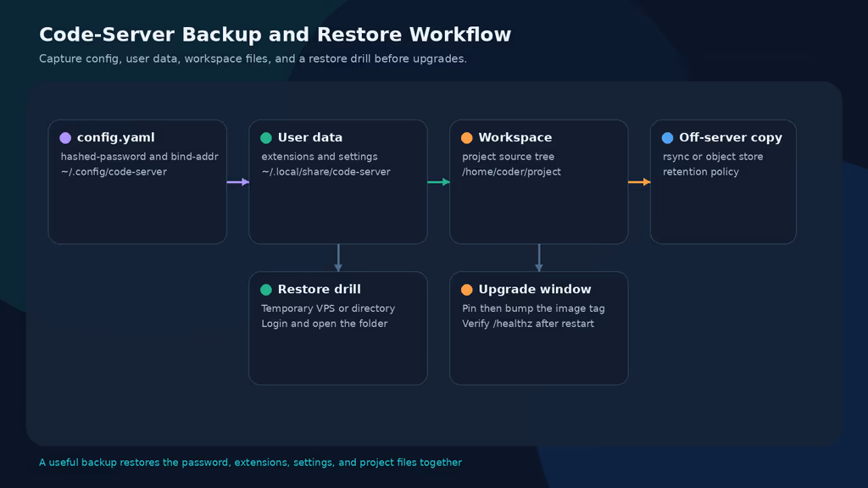Click 'Pin then bump the image tag' text
Image resolution: width=868 pixels, height=488 pixels.
pos(534,308)
